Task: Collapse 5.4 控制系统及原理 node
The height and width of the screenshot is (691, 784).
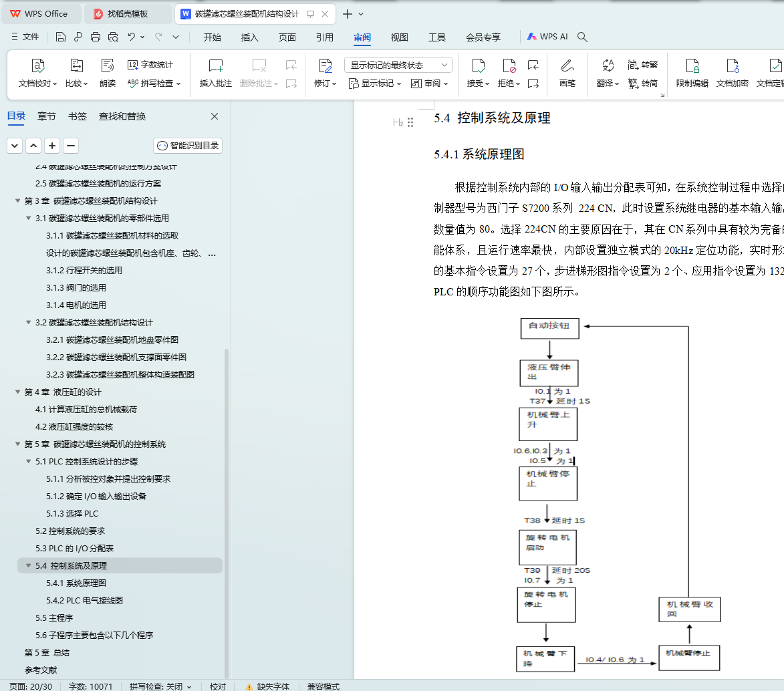Action: 29,565
